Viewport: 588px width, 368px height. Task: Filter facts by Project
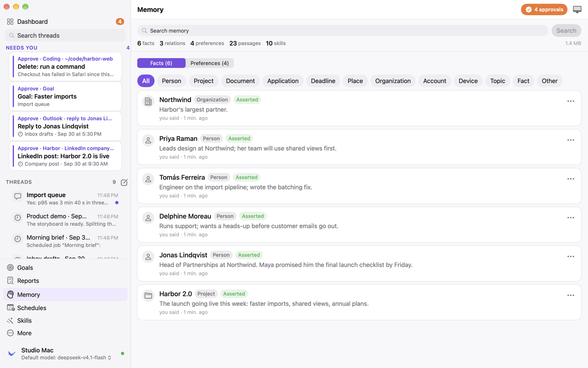tap(204, 81)
